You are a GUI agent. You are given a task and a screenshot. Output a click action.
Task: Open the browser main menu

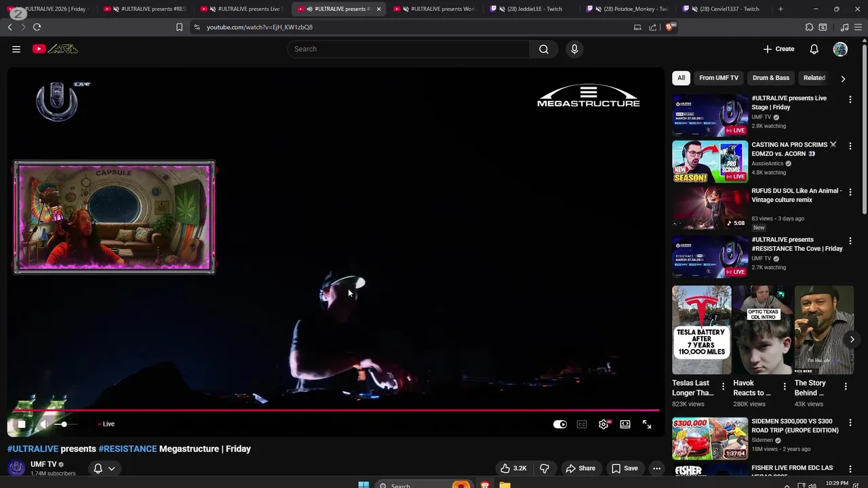click(x=859, y=27)
